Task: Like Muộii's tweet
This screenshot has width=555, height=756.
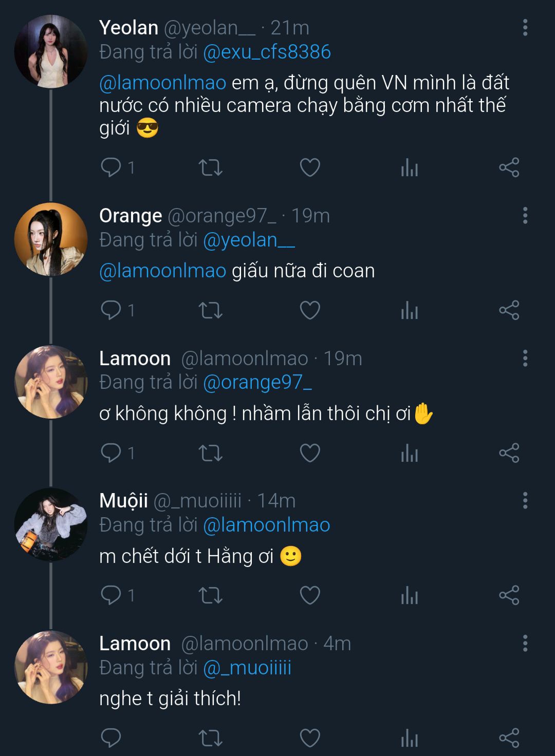Action: pos(310,595)
